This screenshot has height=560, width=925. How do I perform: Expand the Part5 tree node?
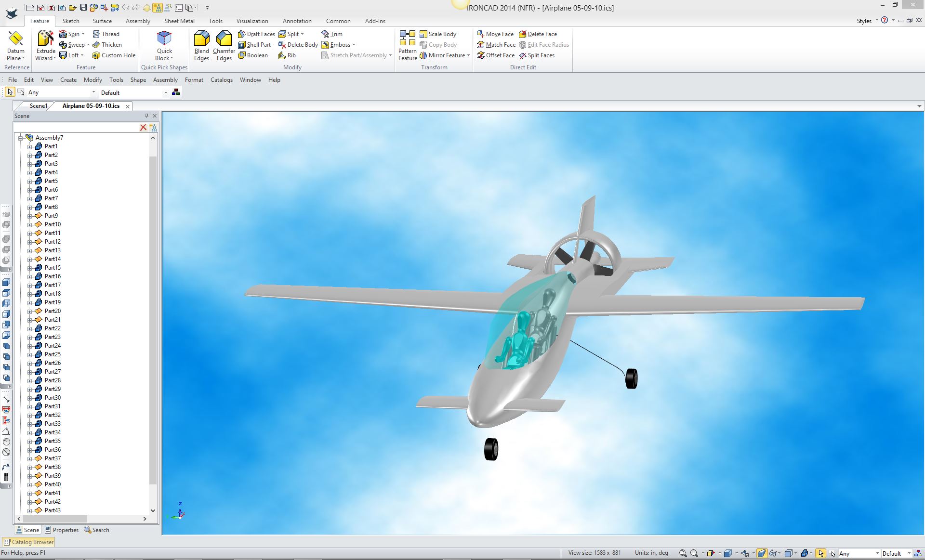pyautogui.click(x=29, y=181)
